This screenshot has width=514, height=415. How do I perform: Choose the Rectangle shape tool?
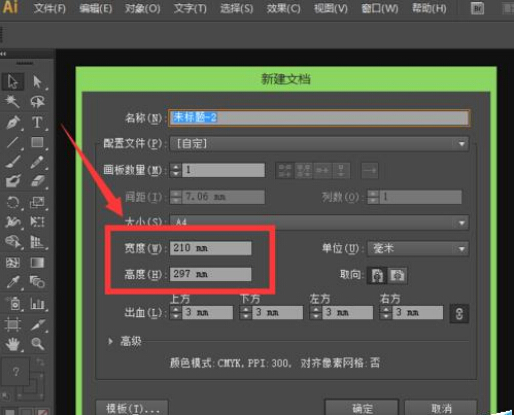pos(37,142)
